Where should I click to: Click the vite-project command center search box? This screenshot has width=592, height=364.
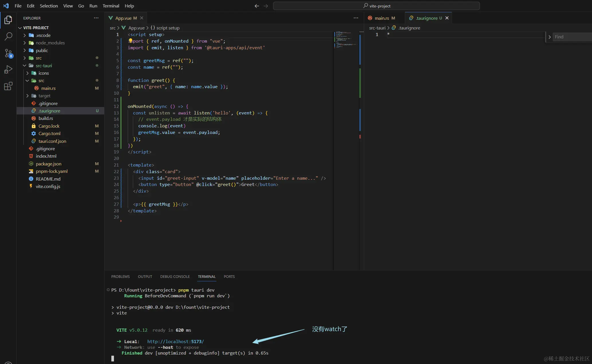(x=376, y=6)
